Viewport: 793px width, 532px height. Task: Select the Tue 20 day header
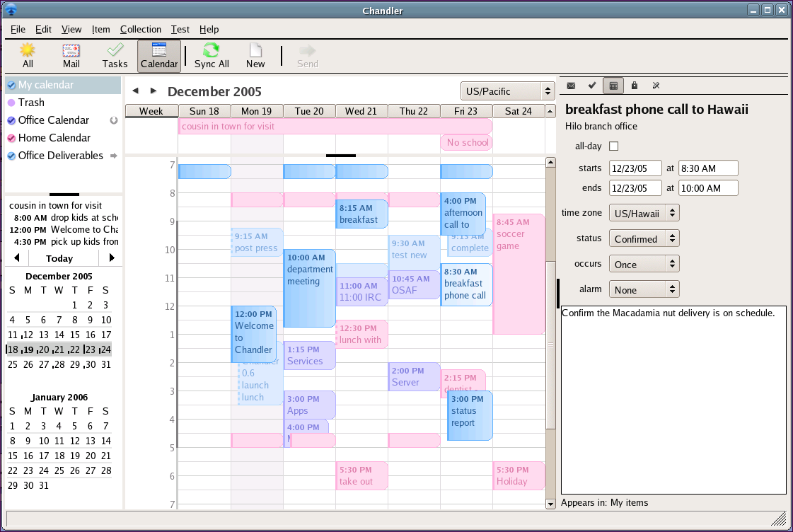309,111
